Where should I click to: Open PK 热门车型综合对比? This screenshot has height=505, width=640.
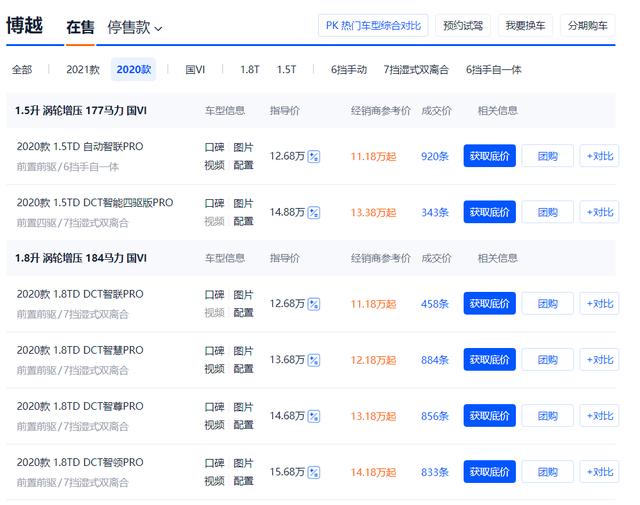click(373, 26)
